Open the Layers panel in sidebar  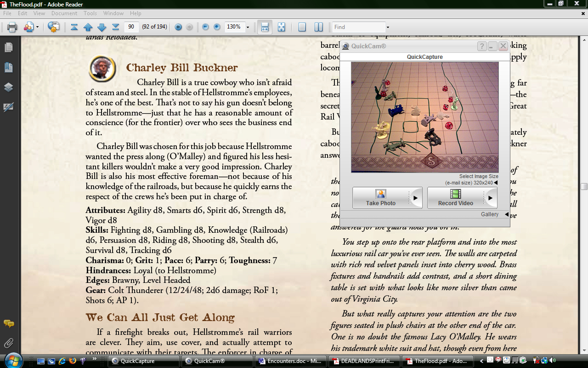[8, 87]
